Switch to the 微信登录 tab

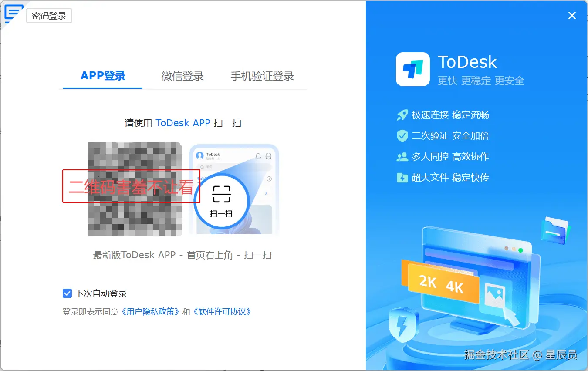pyautogui.click(x=182, y=76)
